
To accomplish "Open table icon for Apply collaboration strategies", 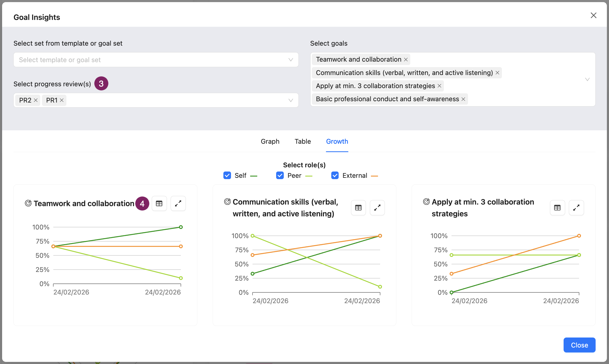I will point(557,208).
